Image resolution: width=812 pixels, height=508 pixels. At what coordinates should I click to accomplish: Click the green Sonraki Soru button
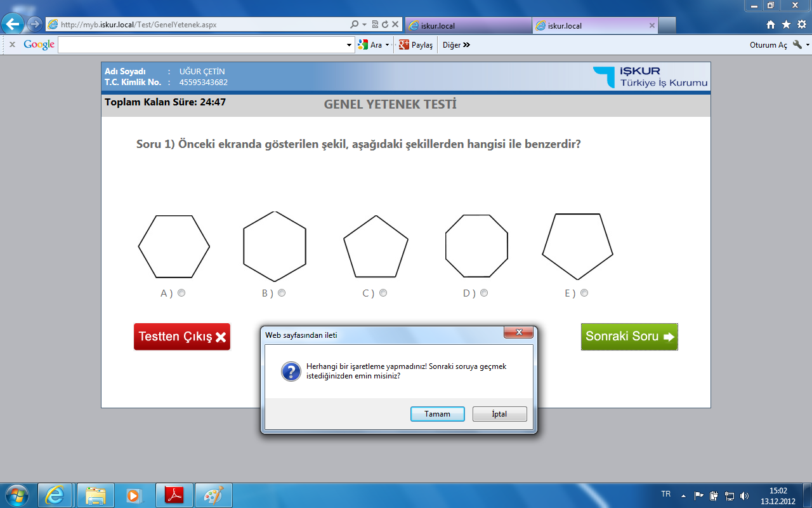(629, 337)
